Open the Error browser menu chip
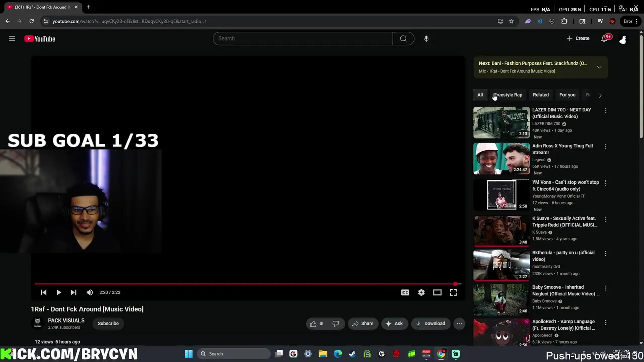The image size is (644, 362). pos(630,21)
